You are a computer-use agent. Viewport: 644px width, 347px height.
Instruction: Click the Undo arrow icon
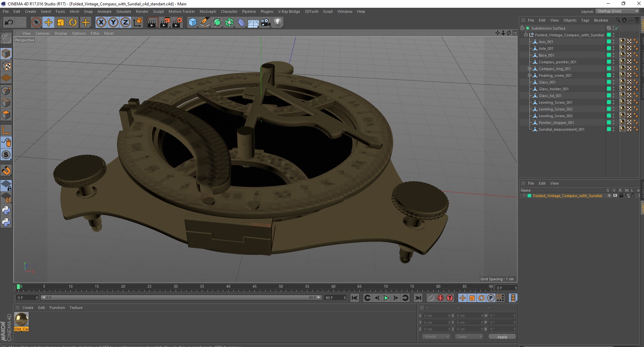pos(9,23)
